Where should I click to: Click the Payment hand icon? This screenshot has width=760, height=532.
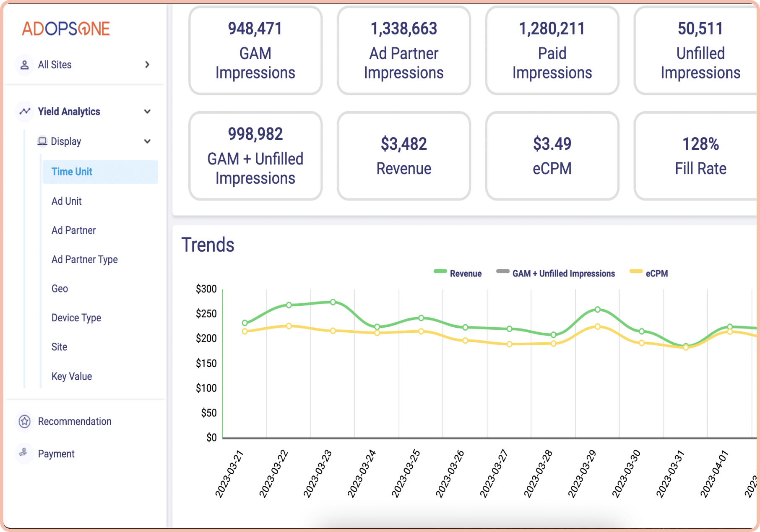tap(24, 453)
